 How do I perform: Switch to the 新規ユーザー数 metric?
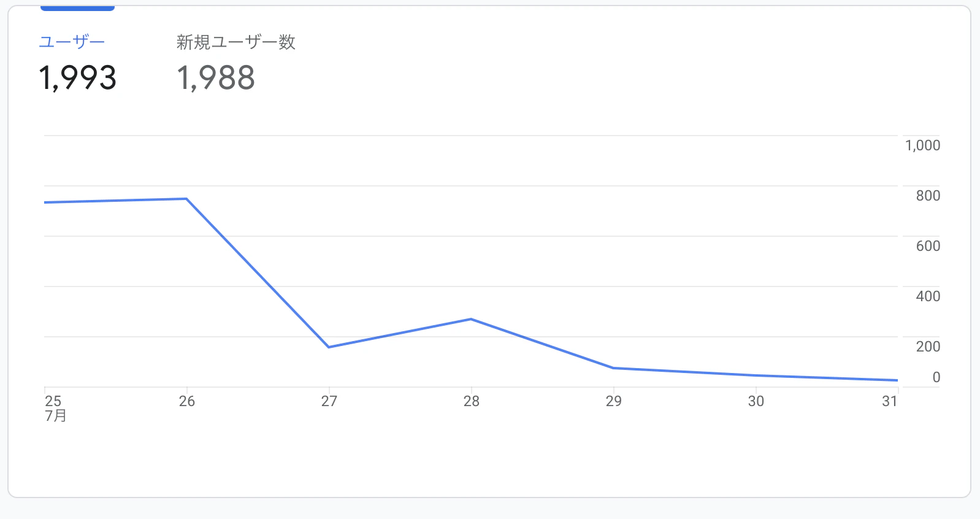(x=235, y=43)
